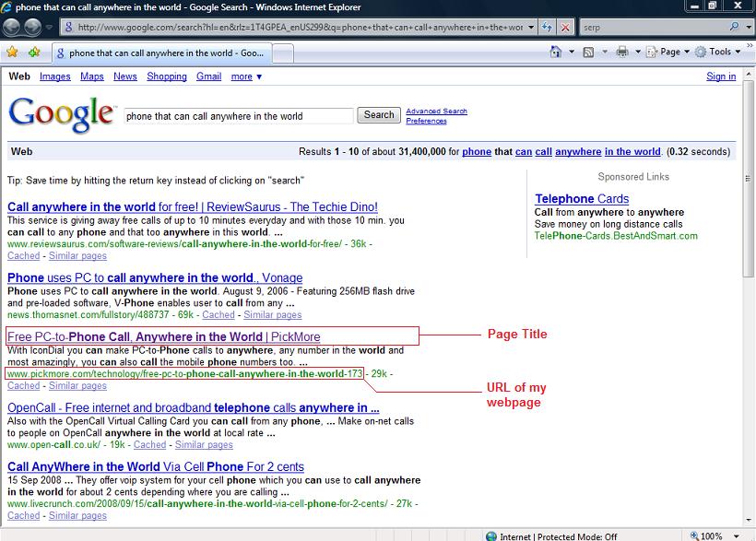Open the dropdown arrow beside Home icon
756x541 pixels.
pos(572,52)
